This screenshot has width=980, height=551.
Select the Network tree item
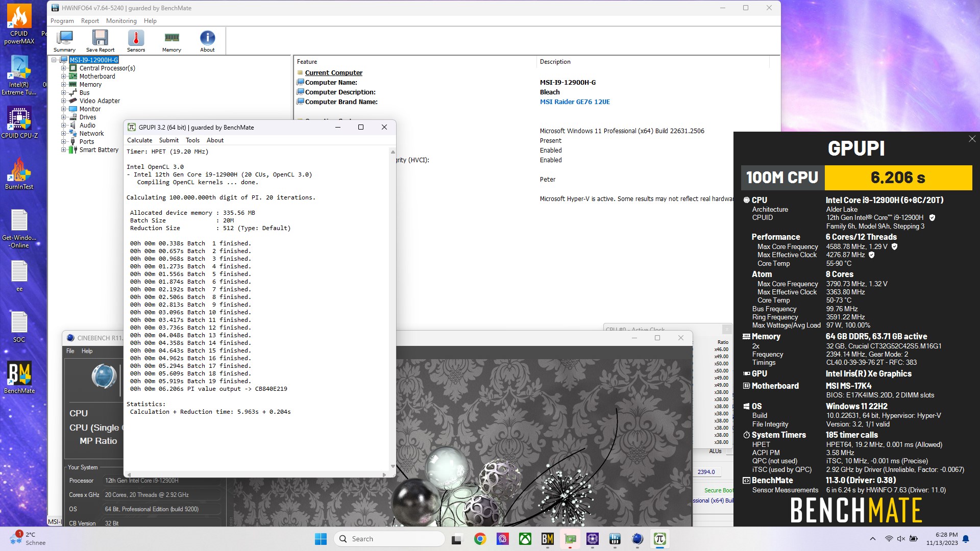[x=91, y=133]
